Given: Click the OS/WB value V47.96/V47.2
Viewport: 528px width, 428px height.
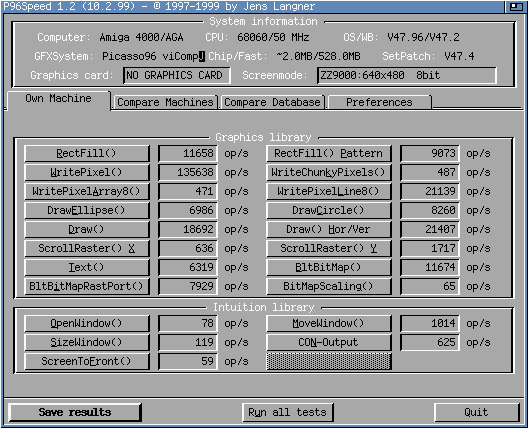Looking at the screenshot, I should [423, 37].
